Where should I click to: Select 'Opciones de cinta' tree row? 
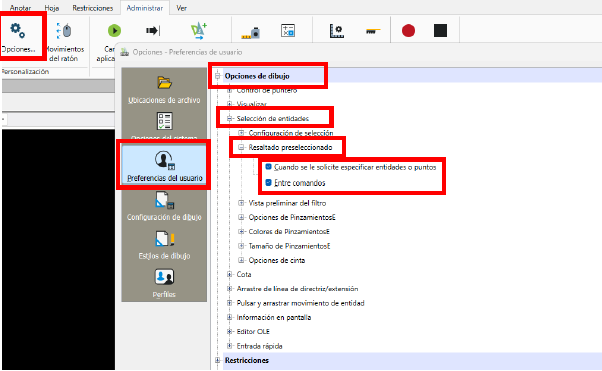[x=276, y=260]
